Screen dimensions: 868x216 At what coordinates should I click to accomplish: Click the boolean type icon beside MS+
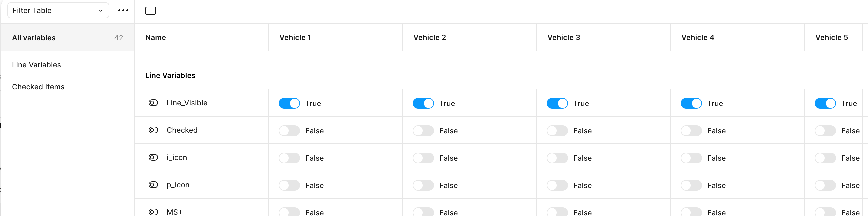tap(153, 212)
